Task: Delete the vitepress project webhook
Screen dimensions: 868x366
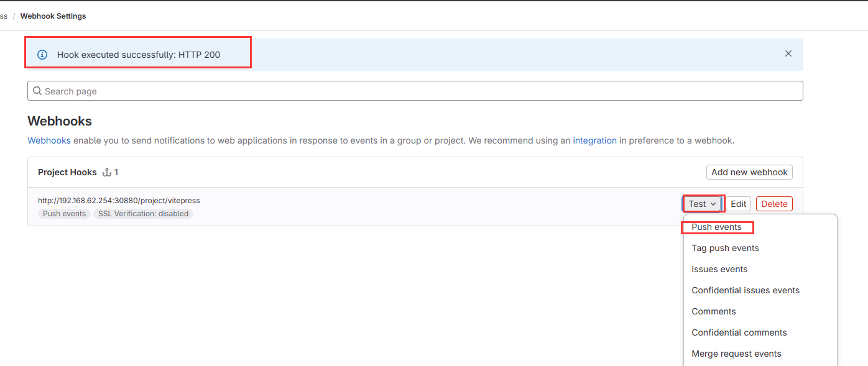Action: coord(774,204)
